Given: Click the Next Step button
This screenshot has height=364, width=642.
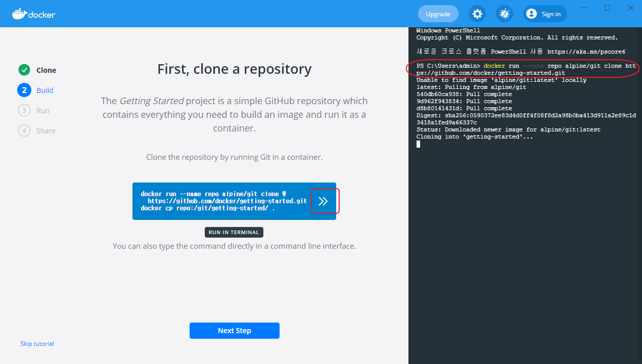Looking at the screenshot, I should click(235, 331).
